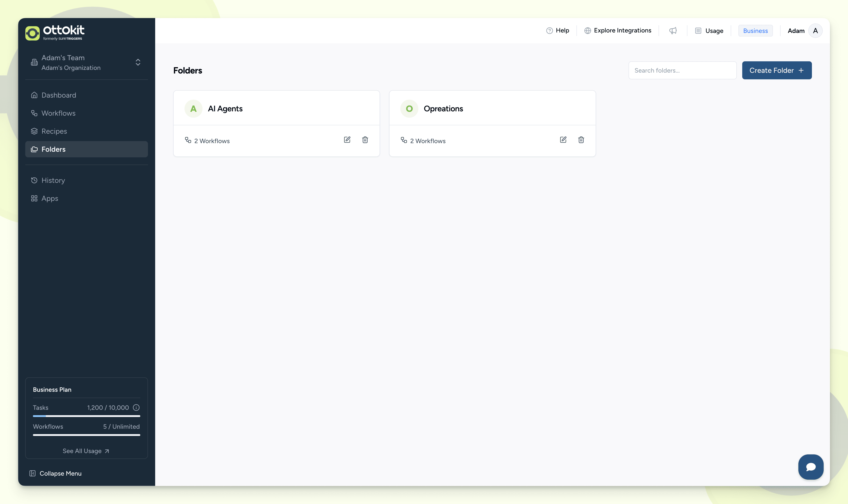The image size is (848, 504).
Task: Click the Adam user avatar
Action: pos(815,31)
